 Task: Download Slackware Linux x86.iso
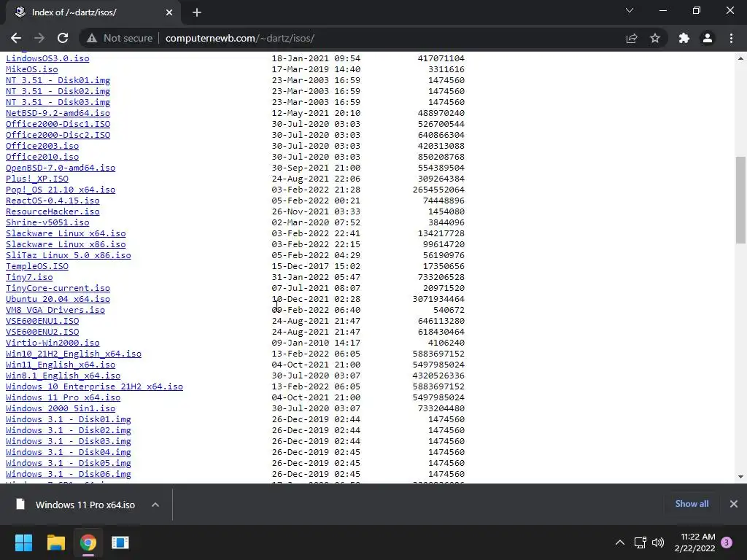tap(66, 245)
